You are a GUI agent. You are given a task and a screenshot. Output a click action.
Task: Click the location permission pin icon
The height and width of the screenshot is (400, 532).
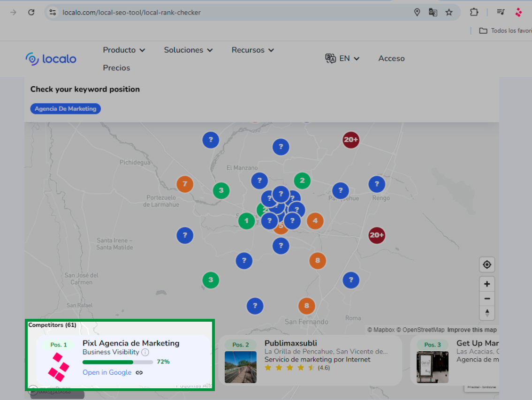417,13
